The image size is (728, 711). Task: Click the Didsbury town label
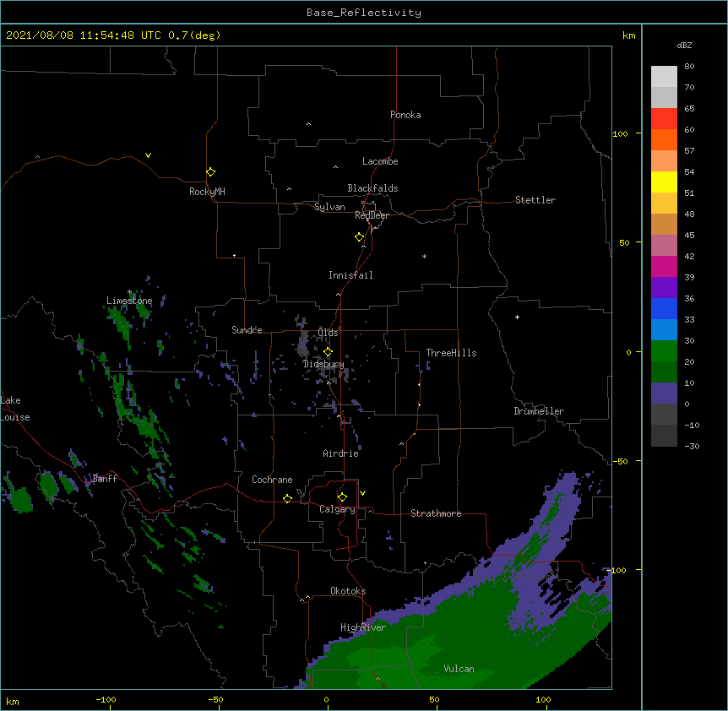[323, 364]
